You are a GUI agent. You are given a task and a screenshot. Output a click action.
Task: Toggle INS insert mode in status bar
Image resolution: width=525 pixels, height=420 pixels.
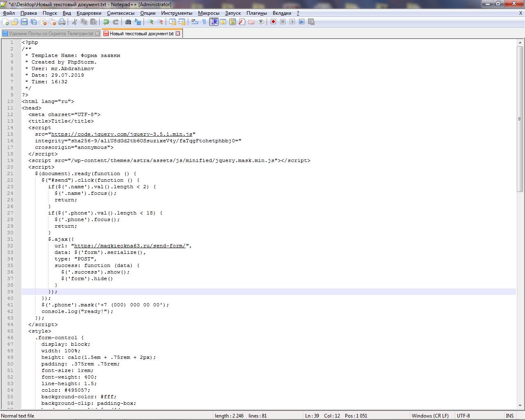(510, 415)
